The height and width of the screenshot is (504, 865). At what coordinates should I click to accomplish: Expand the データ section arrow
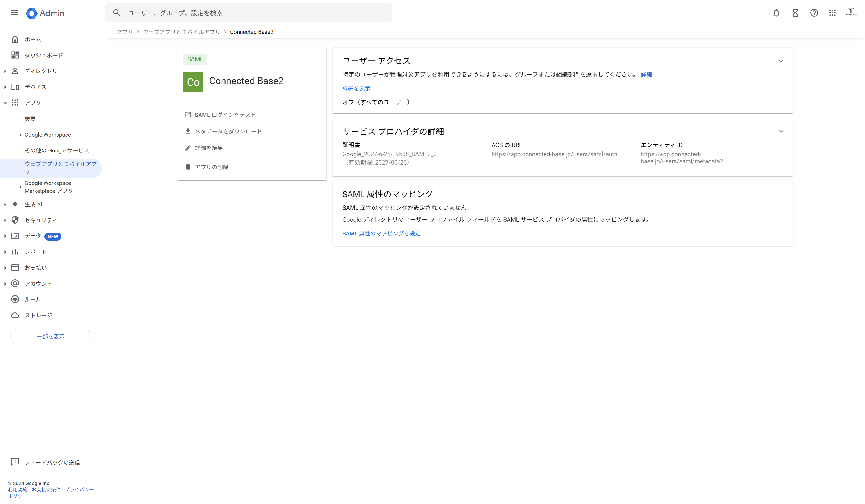[x=5, y=236]
